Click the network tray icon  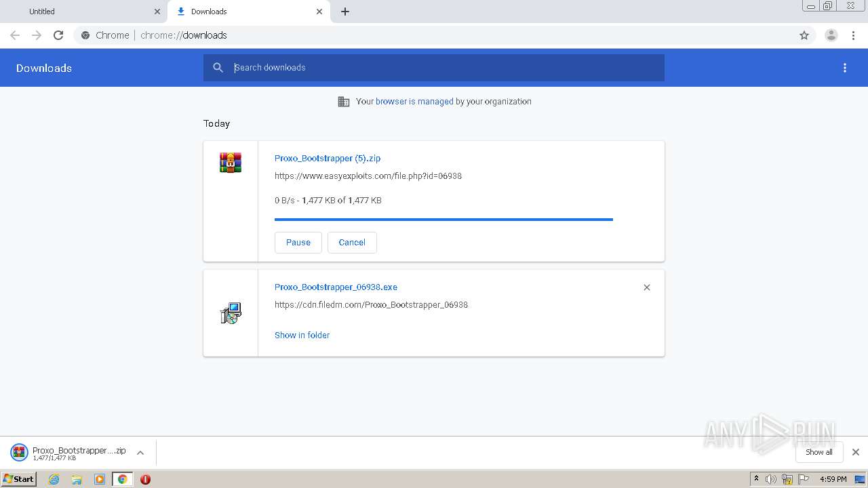click(x=787, y=479)
